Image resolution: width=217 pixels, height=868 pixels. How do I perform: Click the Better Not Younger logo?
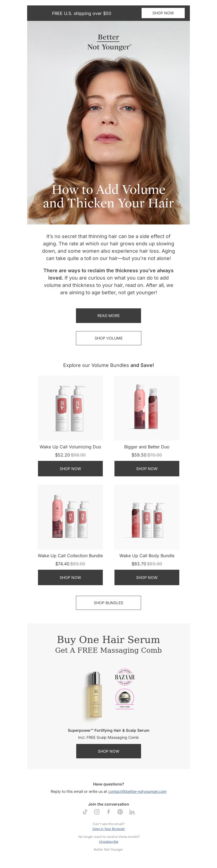108,42
